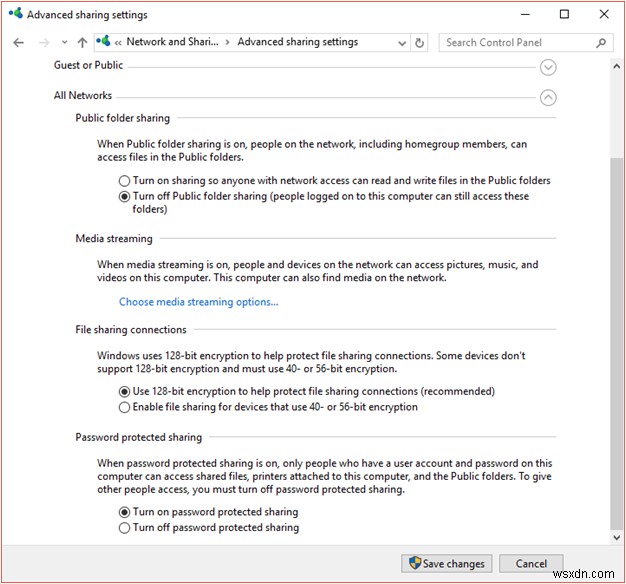Click the 'File sharing connections' heading

pos(131,330)
